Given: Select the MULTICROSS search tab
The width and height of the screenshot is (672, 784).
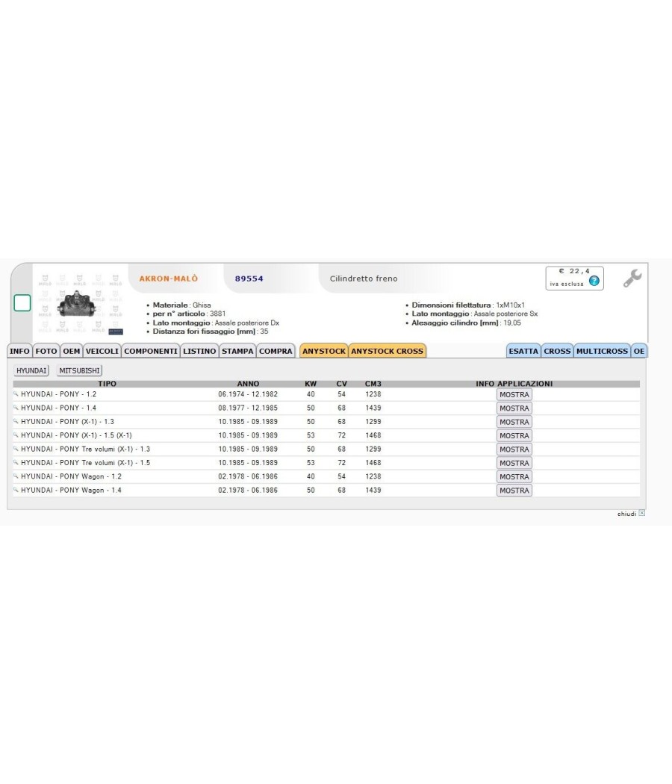Looking at the screenshot, I should (602, 351).
